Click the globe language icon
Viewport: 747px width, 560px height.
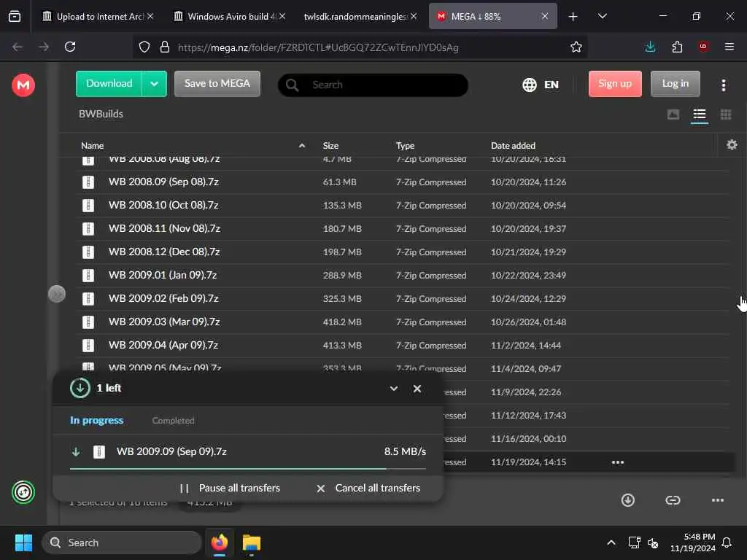click(530, 85)
